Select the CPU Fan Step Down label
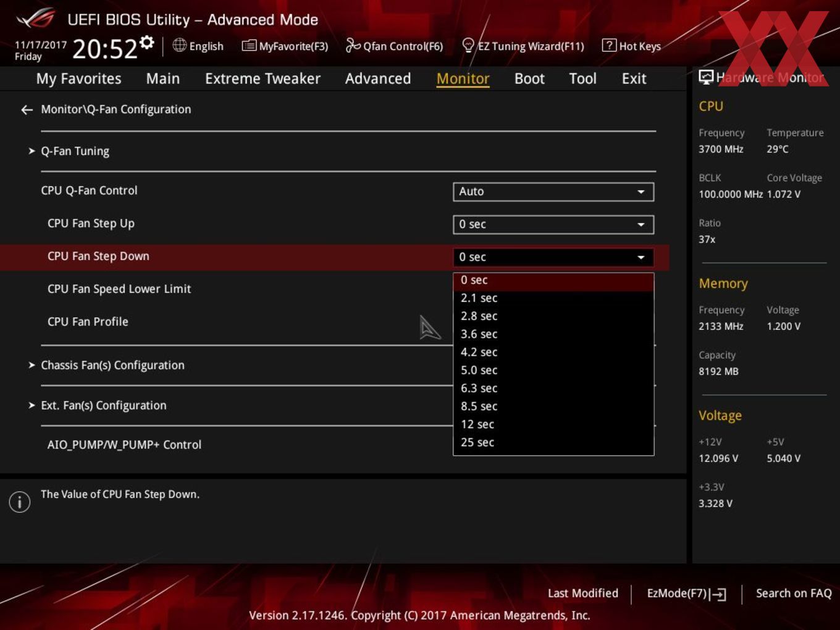 [98, 256]
